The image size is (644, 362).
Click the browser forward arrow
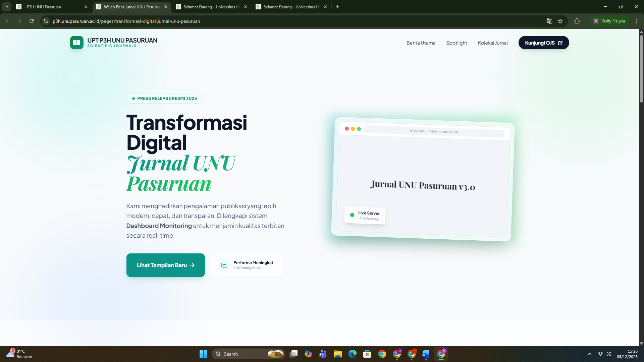pos(19,21)
